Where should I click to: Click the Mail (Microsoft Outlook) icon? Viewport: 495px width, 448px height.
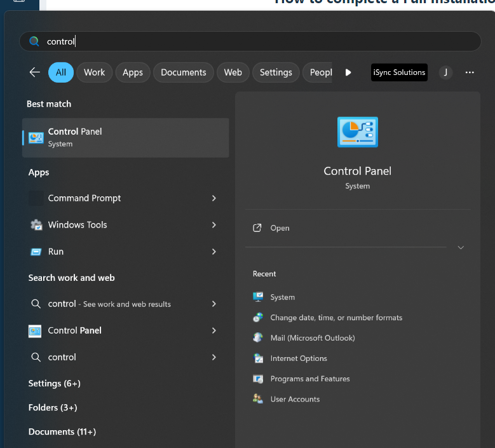pyautogui.click(x=258, y=337)
